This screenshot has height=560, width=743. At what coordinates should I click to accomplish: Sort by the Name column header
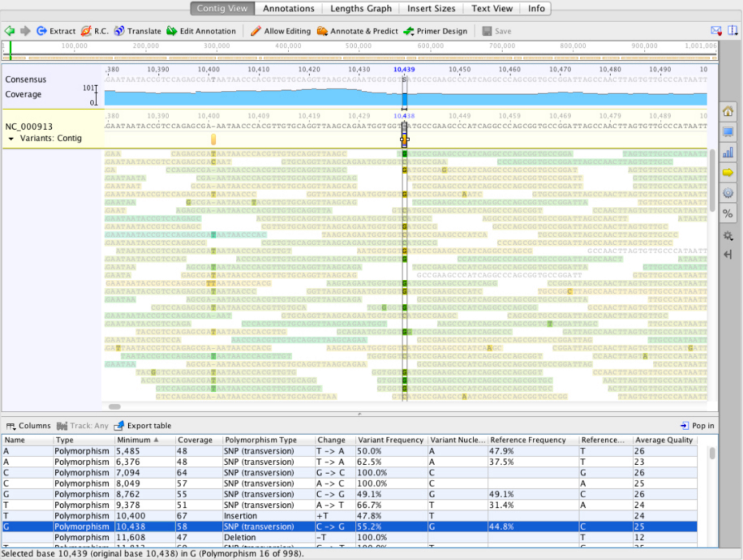27,440
